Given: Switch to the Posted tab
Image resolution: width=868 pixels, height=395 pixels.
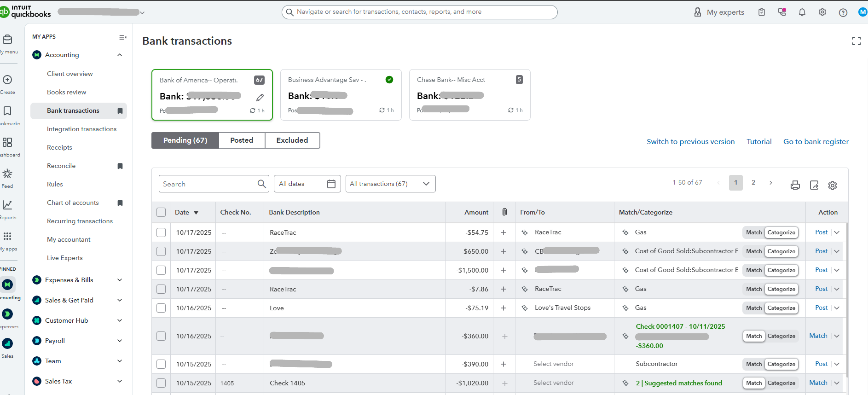Looking at the screenshot, I should [242, 140].
